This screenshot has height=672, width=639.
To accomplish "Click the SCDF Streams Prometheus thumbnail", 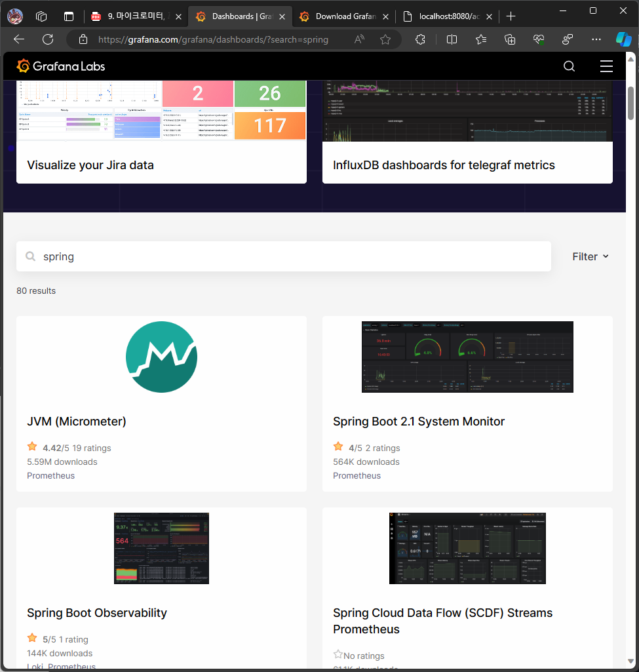I will pyautogui.click(x=467, y=548).
